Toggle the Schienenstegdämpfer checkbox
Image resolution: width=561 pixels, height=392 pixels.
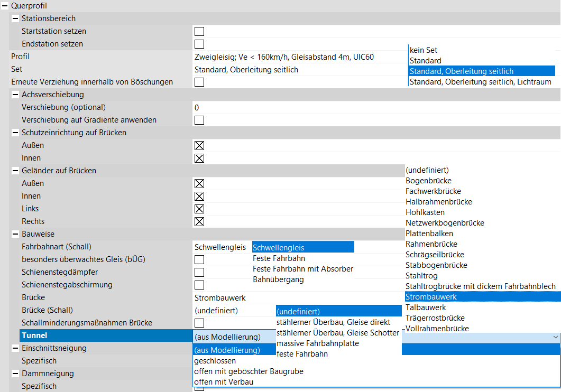(199, 273)
